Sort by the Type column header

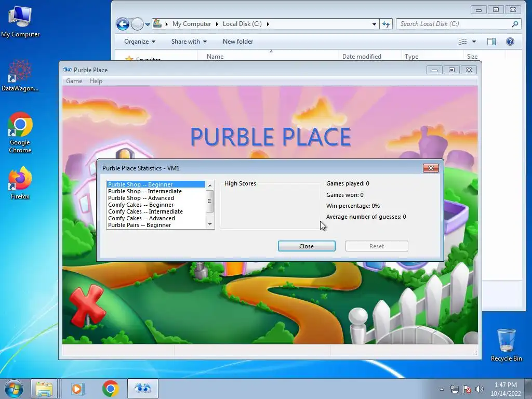tap(411, 56)
